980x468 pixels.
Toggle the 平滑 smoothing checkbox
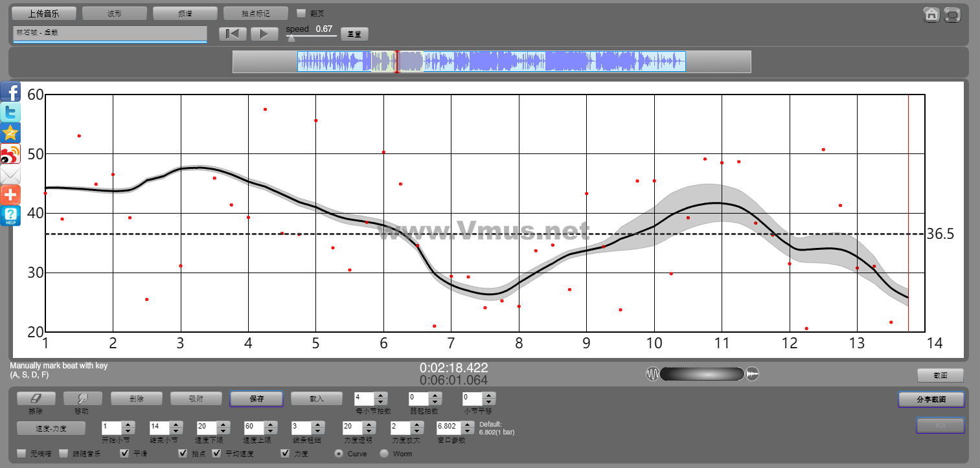pyautogui.click(x=126, y=454)
